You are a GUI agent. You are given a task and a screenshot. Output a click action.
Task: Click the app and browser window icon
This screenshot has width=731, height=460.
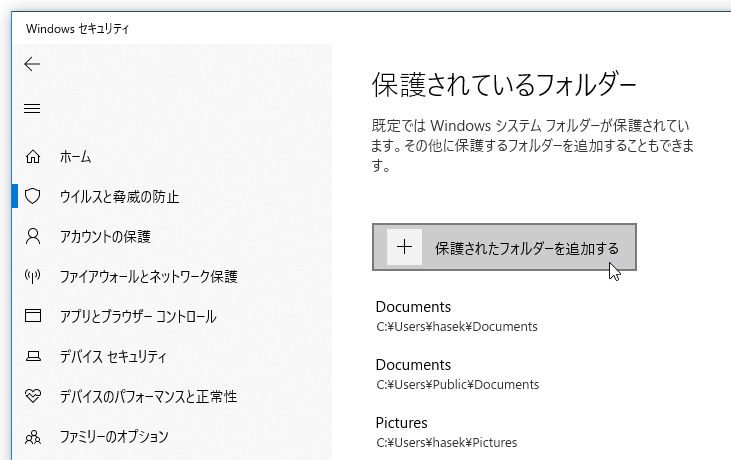coord(33,316)
